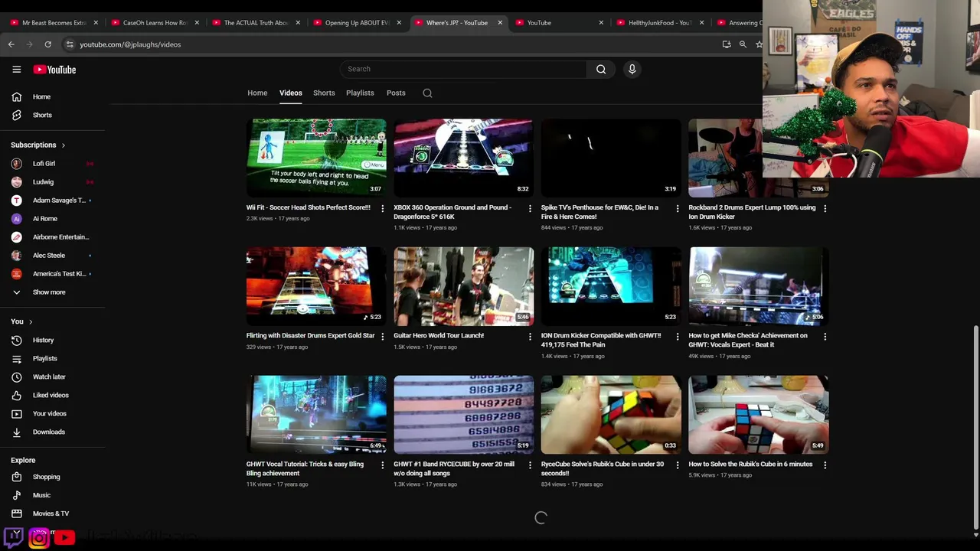Open Liked videos in the sidebar
Image resolution: width=980 pixels, height=551 pixels.
pos(52,395)
